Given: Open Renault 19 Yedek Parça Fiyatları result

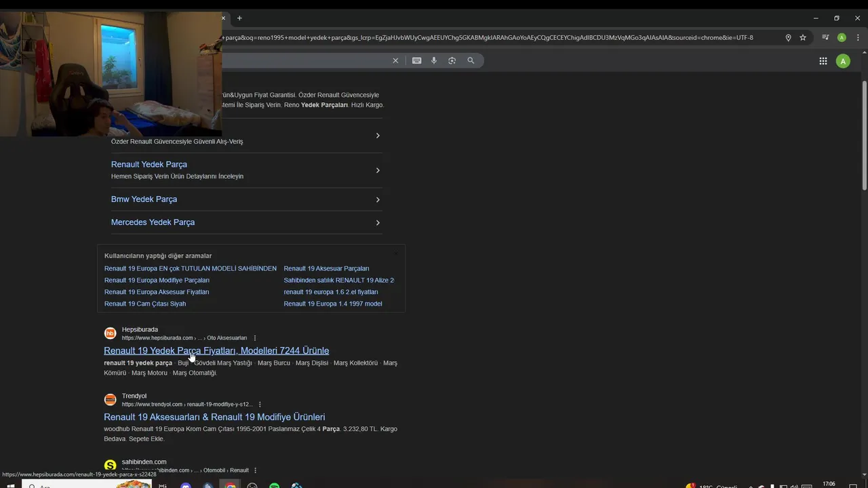Looking at the screenshot, I should pos(216,350).
